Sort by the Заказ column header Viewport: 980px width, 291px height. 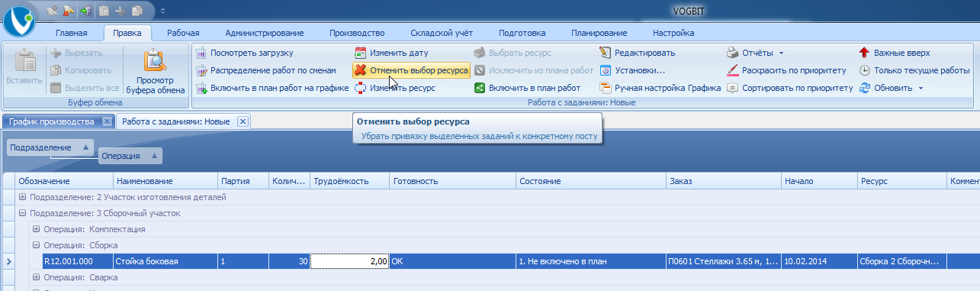(x=723, y=181)
